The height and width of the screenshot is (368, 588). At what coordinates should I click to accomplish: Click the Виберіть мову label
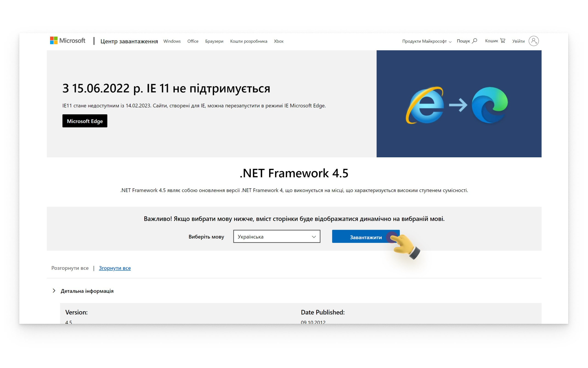coord(206,237)
